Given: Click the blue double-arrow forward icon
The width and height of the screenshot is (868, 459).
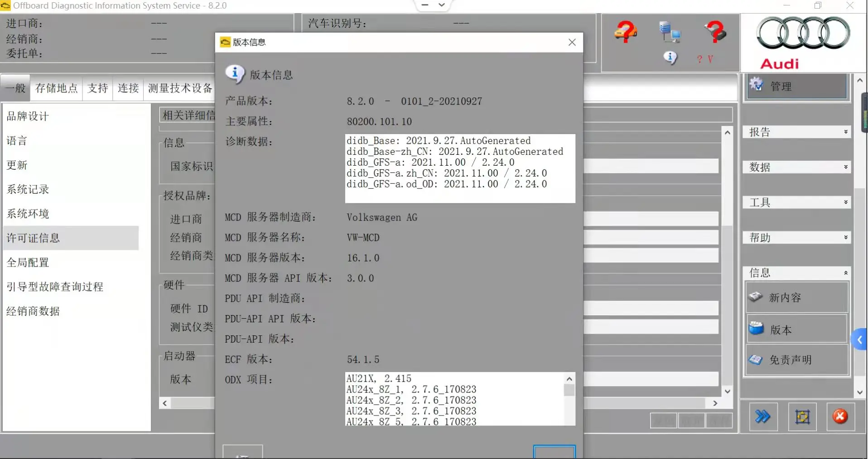Looking at the screenshot, I should pyautogui.click(x=763, y=416).
